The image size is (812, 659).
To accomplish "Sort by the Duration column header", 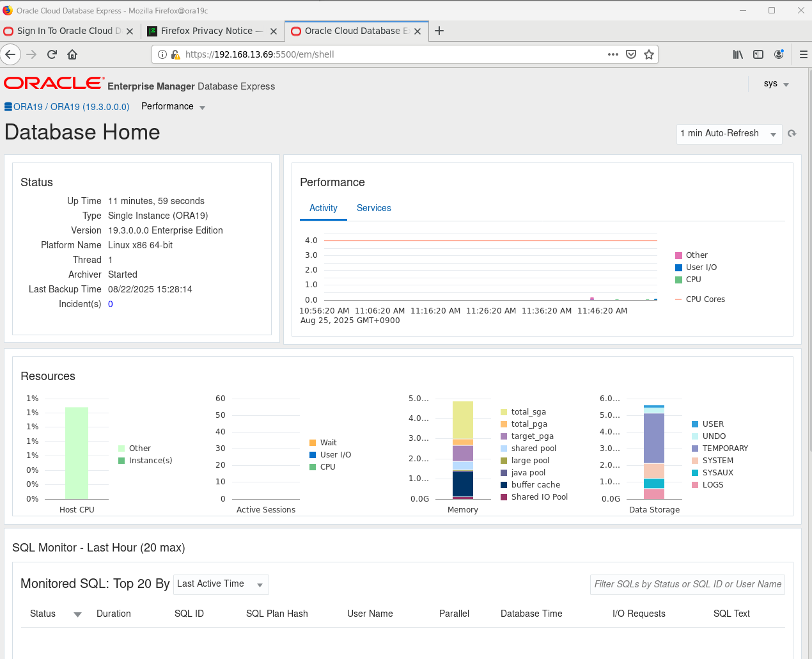I will [x=114, y=614].
